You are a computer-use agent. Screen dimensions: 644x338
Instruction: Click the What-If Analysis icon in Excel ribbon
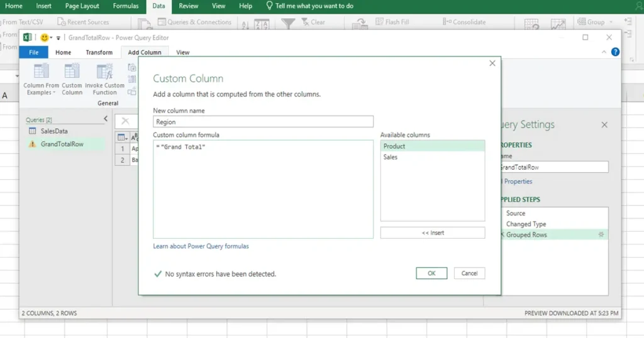click(x=531, y=25)
